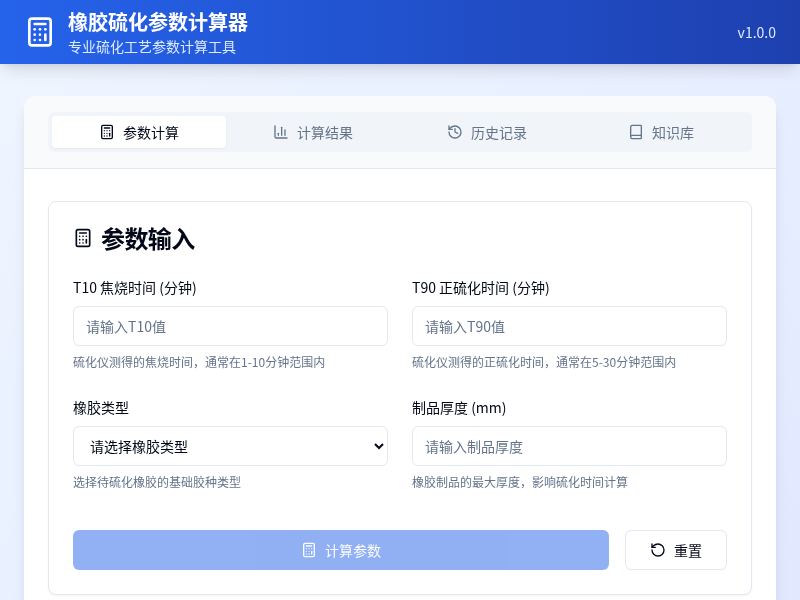Click the calculator icon beside 参数输入 heading
Viewport: 800px width, 600px height.
83,238
